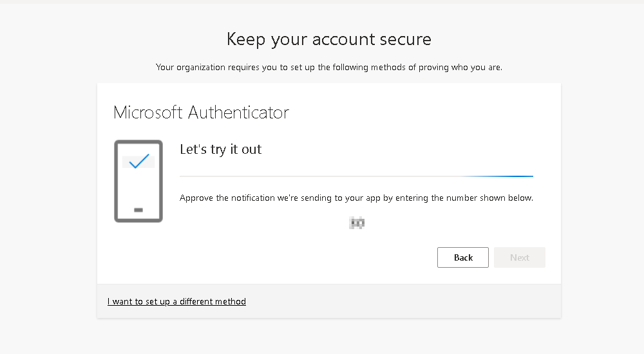Open 'I want to set up a different method'
Viewport: 644px width, 354px height.
176,301
